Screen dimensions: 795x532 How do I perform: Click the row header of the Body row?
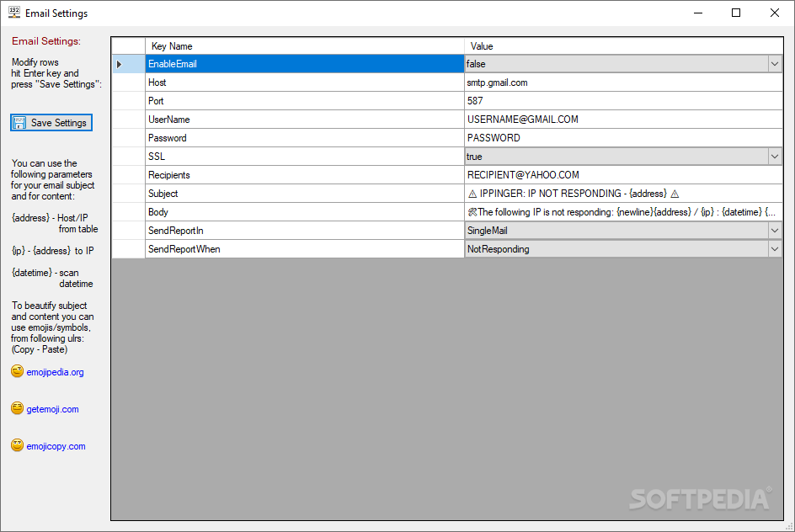[128, 212]
